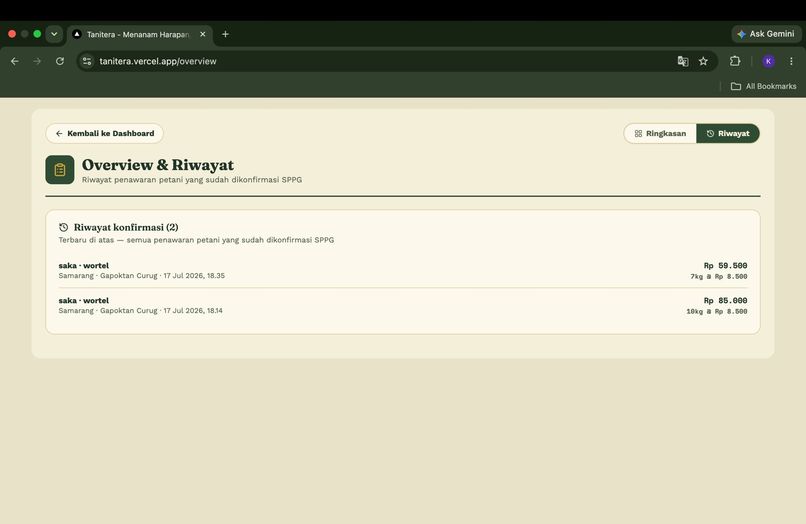Open the Chrome profile avatar K

(768, 61)
